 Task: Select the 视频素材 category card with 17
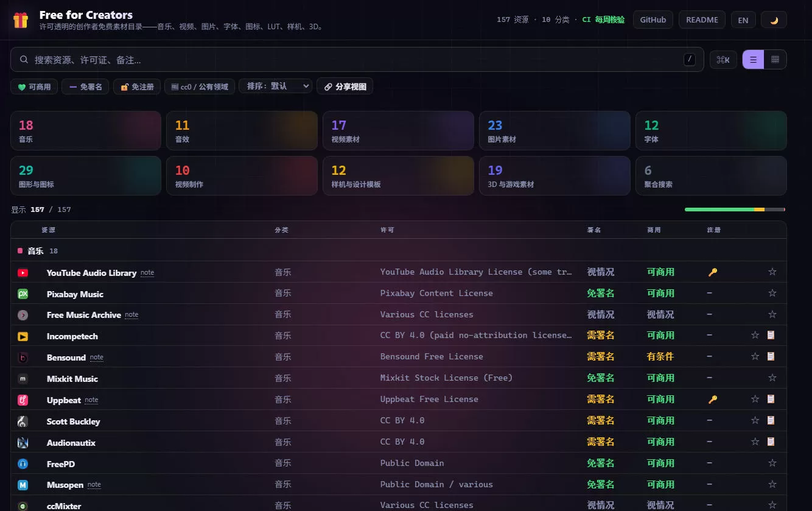[398, 130]
